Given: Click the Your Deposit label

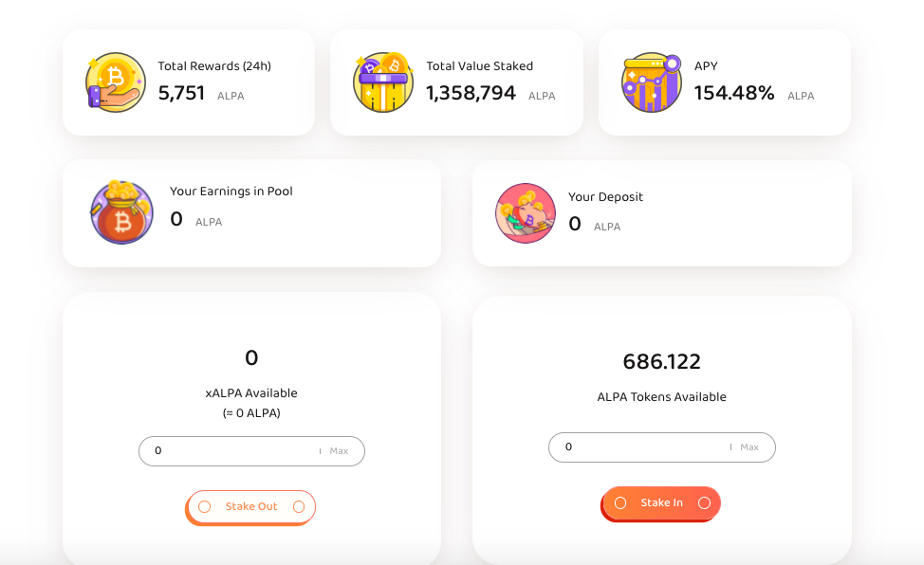Looking at the screenshot, I should [x=605, y=197].
